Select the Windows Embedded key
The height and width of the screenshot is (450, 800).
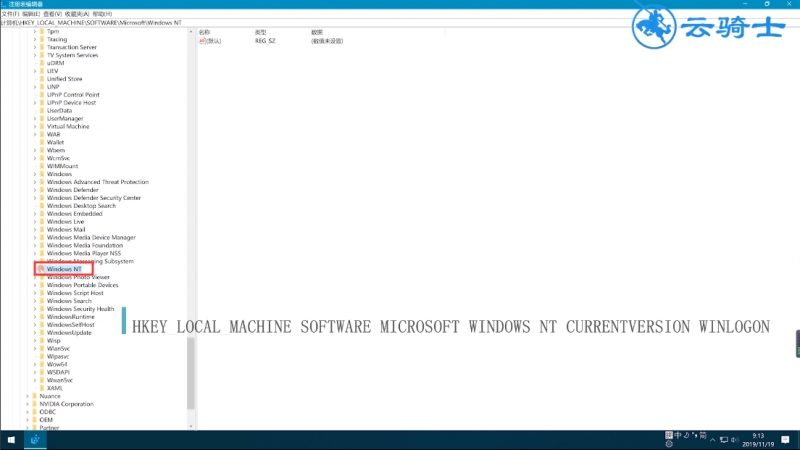pyautogui.click(x=74, y=214)
